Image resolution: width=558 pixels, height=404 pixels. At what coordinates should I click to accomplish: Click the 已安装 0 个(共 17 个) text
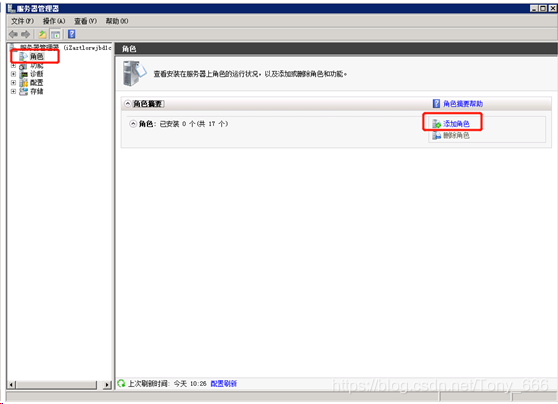pyautogui.click(x=194, y=124)
